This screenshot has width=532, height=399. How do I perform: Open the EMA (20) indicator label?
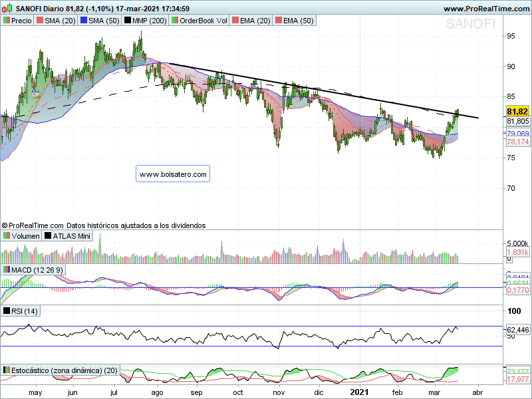(251, 21)
